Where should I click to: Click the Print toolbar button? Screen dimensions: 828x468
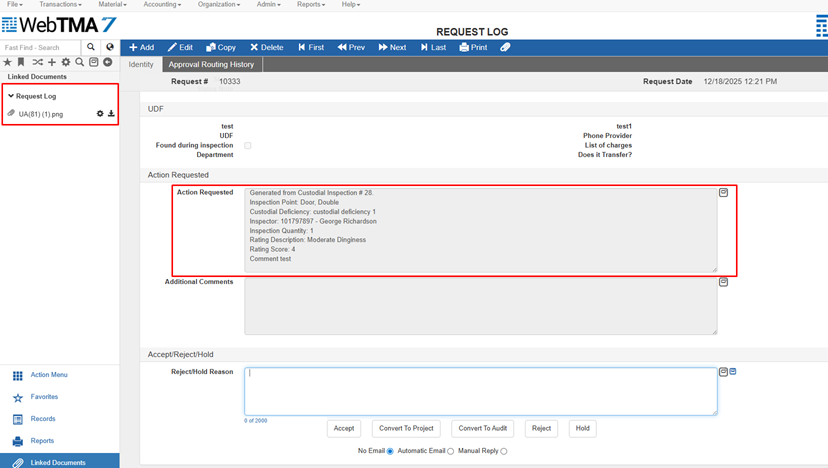coord(473,47)
